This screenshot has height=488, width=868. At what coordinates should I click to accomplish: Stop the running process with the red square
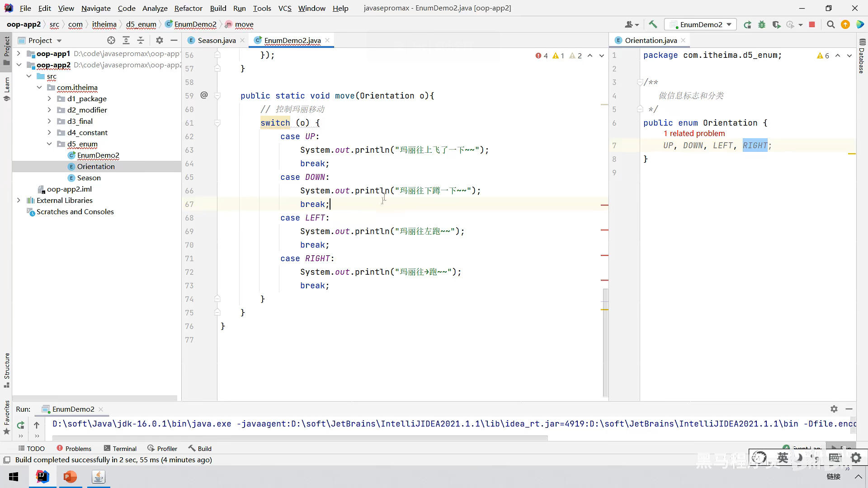click(x=812, y=24)
